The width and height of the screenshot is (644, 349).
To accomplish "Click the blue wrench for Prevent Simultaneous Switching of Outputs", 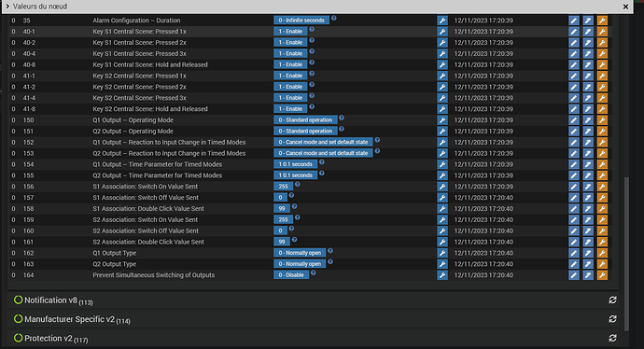I will (x=442, y=275).
